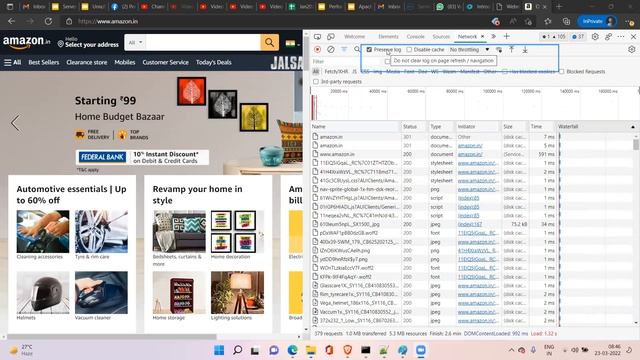Screen dimensions: 640x360
Task: Open network search magnifier
Action: pos(357,49)
